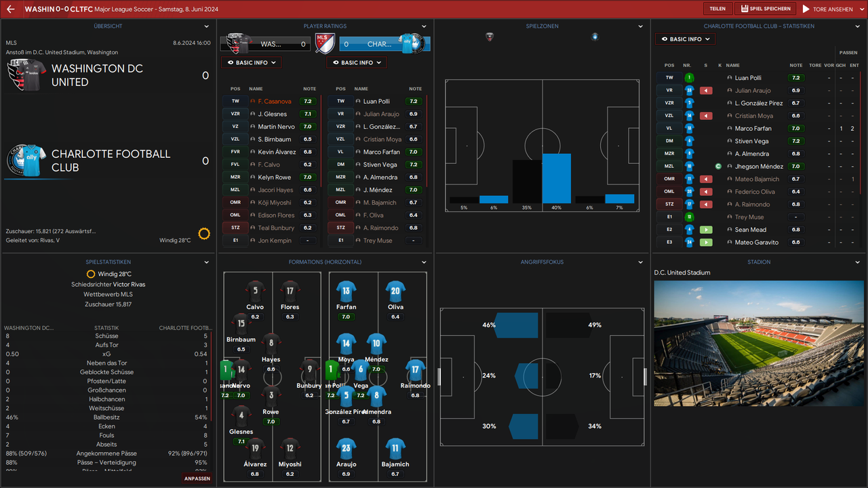
Task: Select Araujo's number 23 shirt in formation
Action: coord(346,449)
